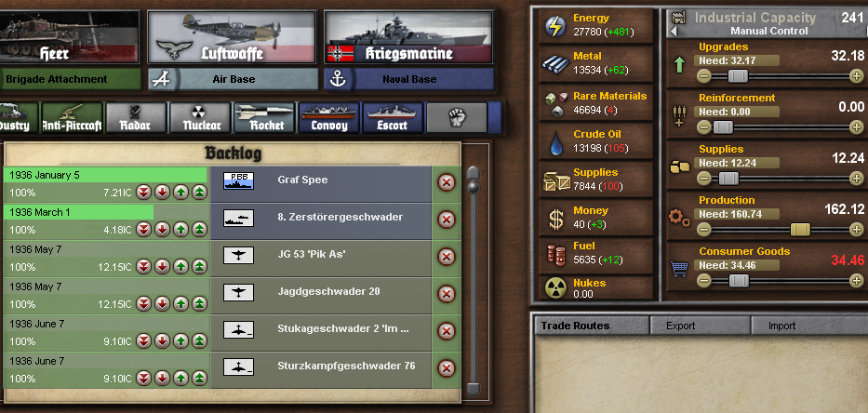Screen dimensions: 868x413
Task: Increase Upgrades slider with plus button
Action: [856, 76]
